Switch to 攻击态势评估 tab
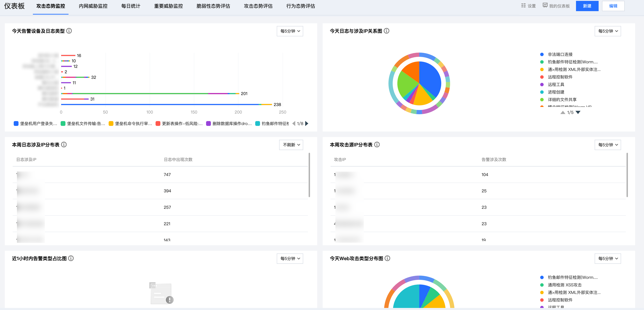This screenshot has width=644, height=310. [258, 6]
